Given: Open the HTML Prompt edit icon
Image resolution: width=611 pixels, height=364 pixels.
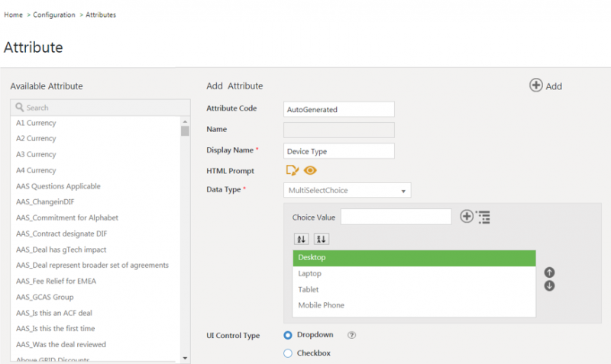Looking at the screenshot, I should [x=292, y=170].
